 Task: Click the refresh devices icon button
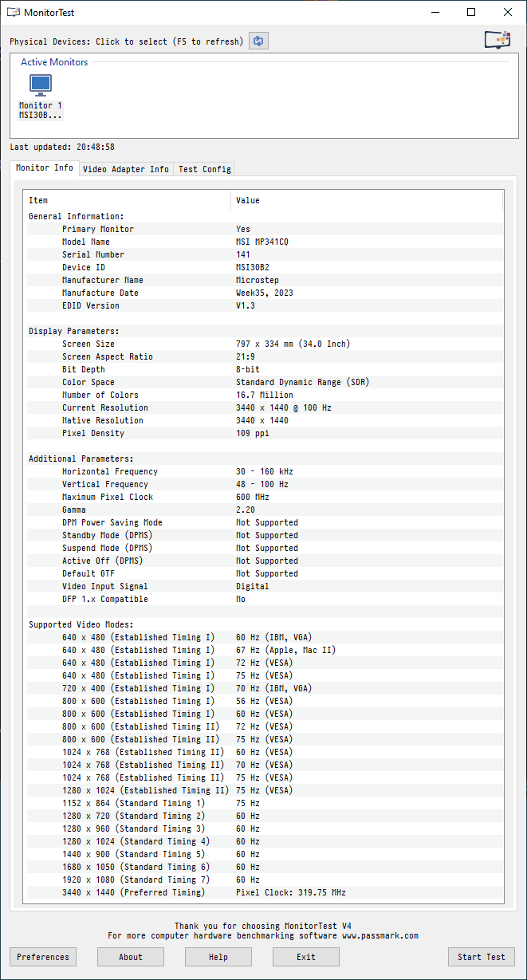(258, 41)
